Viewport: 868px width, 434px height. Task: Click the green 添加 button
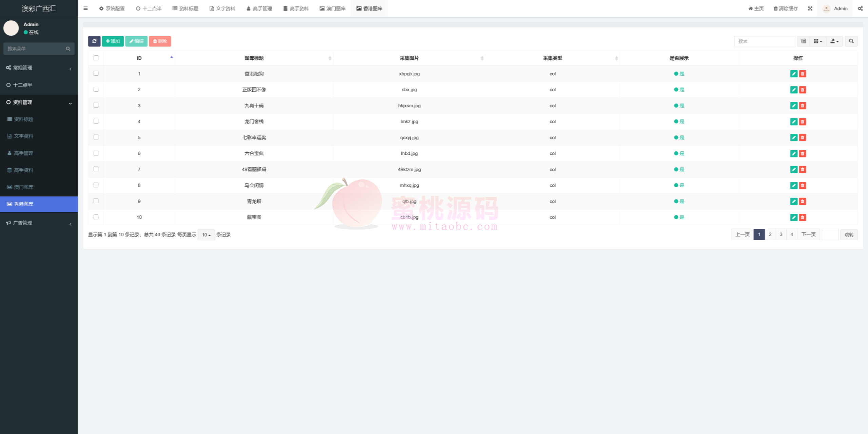[113, 41]
